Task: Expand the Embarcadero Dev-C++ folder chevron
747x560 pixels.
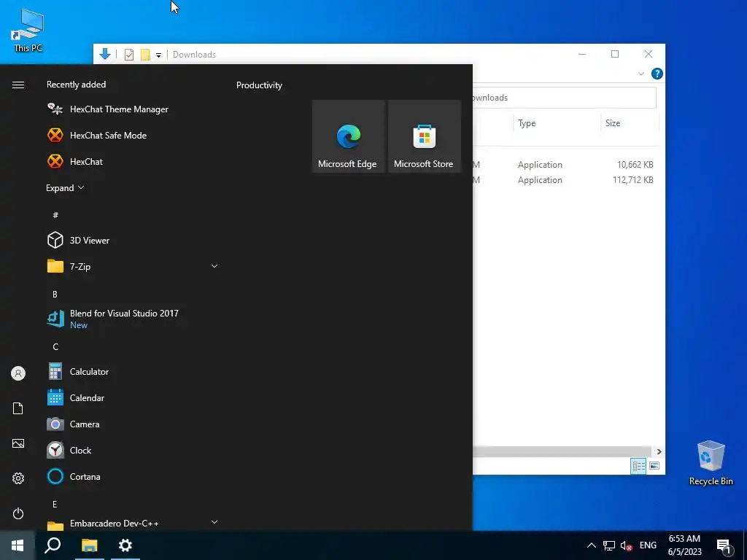Action: pos(214,522)
